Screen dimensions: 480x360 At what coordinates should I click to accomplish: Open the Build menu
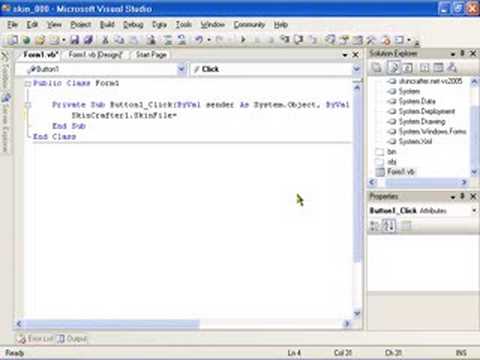tap(107, 25)
